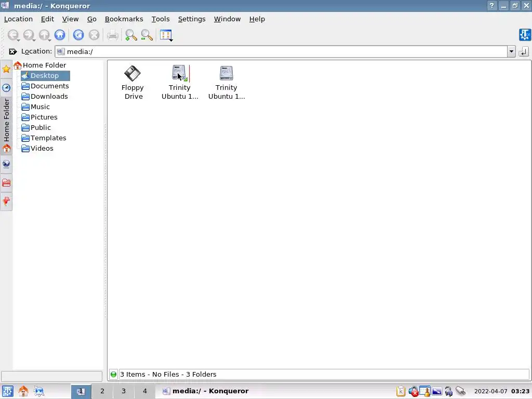Go to the Home location
This screenshot has width=532, height=399.
tap(60, 35)
